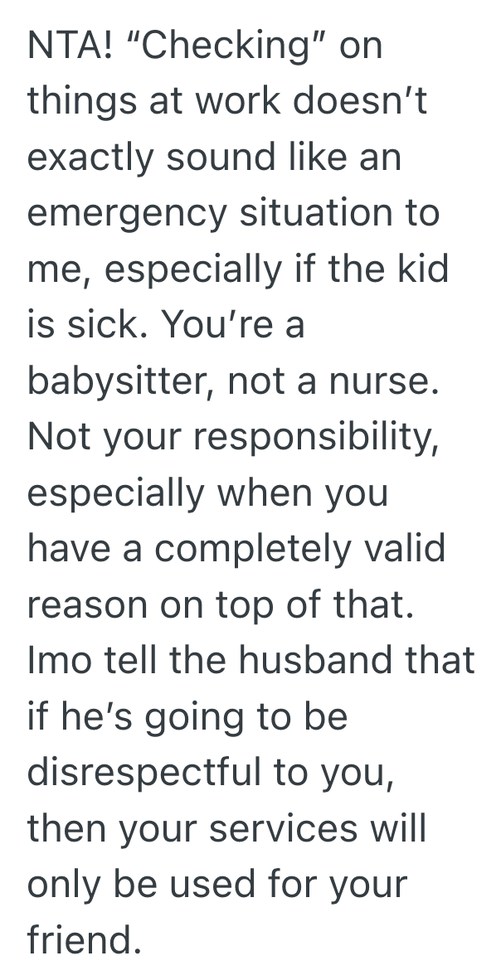Select the words "if he's going to be"
The height and width of the screenshot is (980, 501).
[x=187, y=720]
